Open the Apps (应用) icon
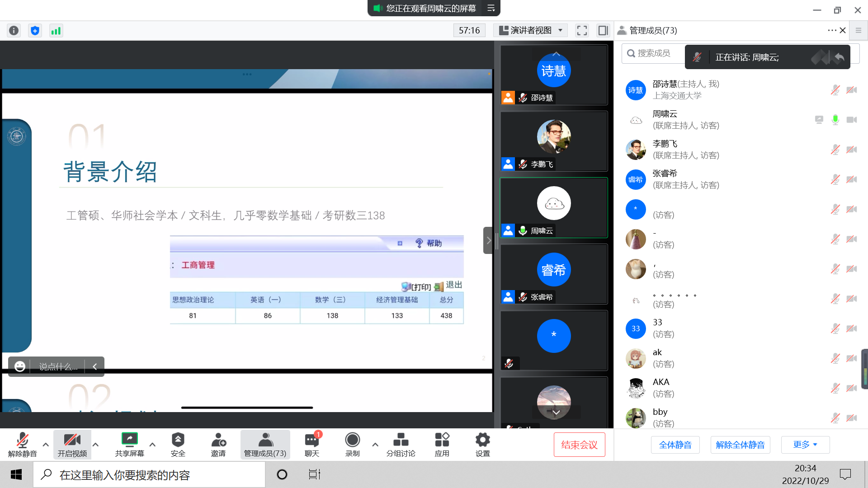The height and width of the screenshot is (488, 868). 442,440
